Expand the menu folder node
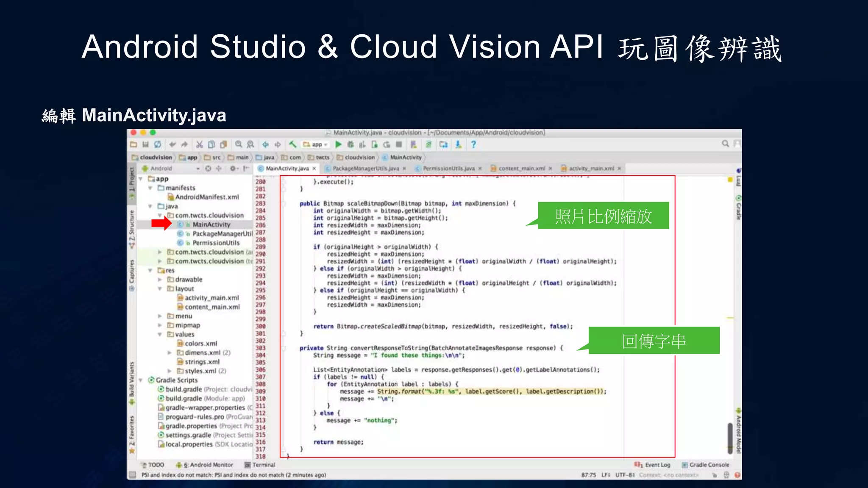 (x=160, y=316)
